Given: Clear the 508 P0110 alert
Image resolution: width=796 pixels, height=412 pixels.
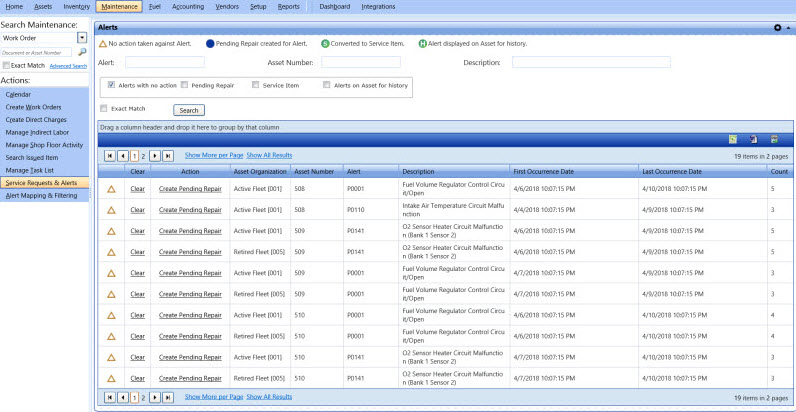Looking at the screenshot, I should pos(137,210).
